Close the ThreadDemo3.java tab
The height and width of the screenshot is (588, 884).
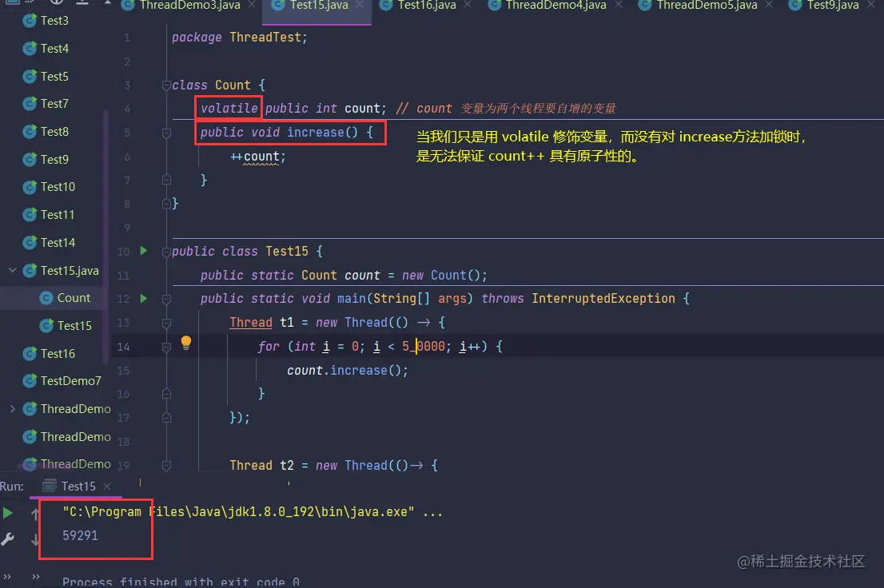point(252,5)
